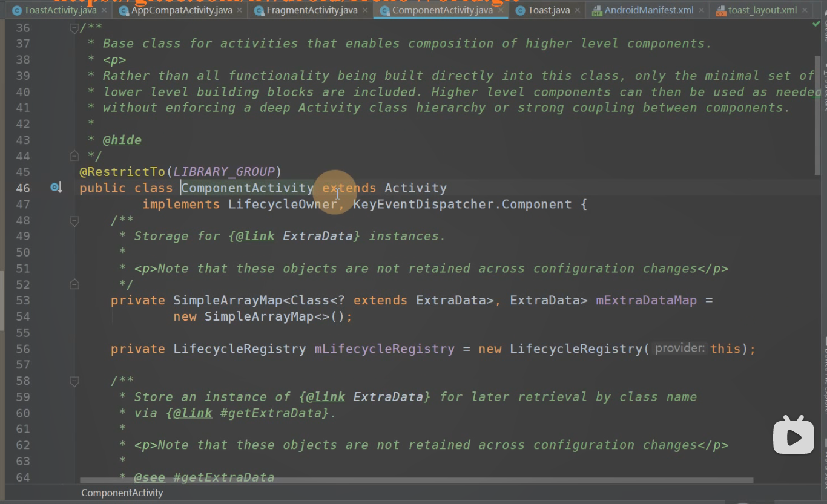
Task: Close the ComponentActivity.java tab
Action: click(500, 10)
